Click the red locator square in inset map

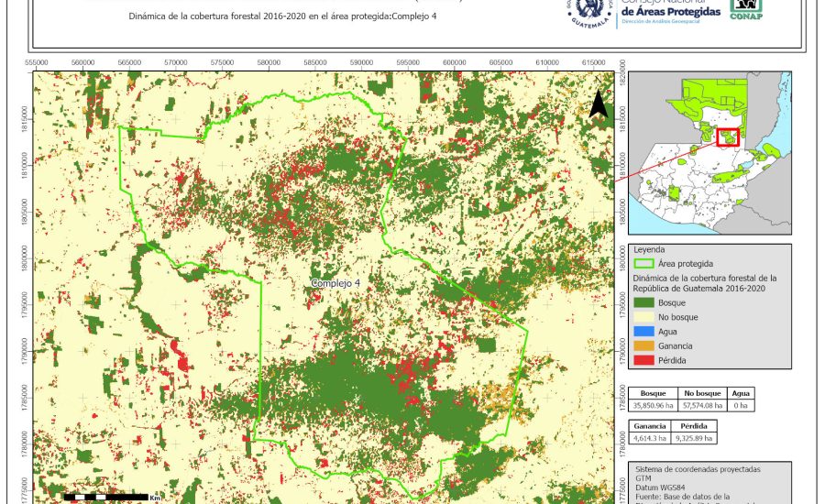pos(728,137)
